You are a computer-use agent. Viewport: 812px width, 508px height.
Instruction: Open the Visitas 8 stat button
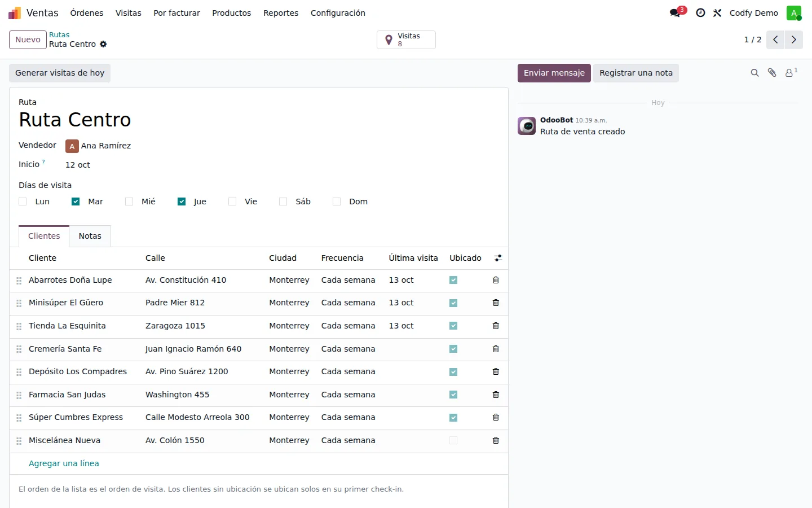point(406,40)
